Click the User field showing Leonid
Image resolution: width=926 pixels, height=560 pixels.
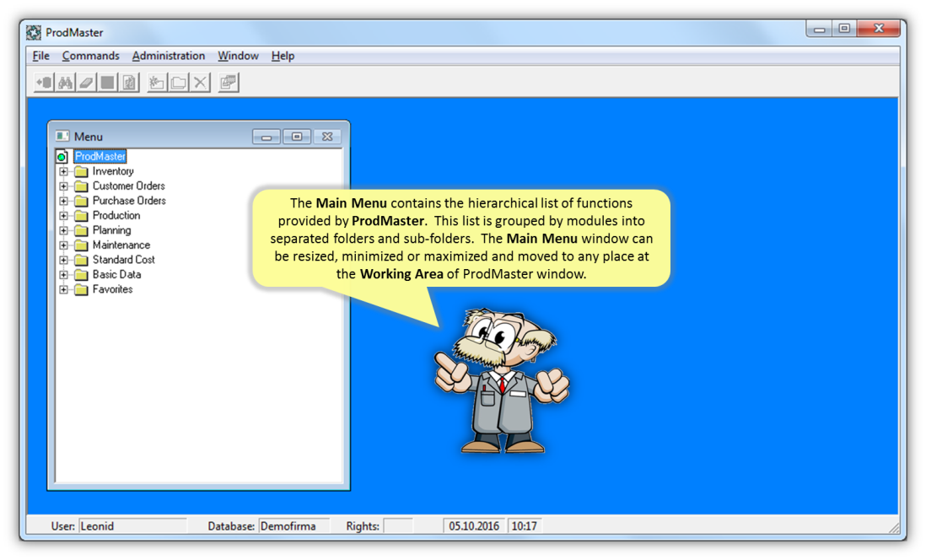pyautogui.click(x=132, y=525)
